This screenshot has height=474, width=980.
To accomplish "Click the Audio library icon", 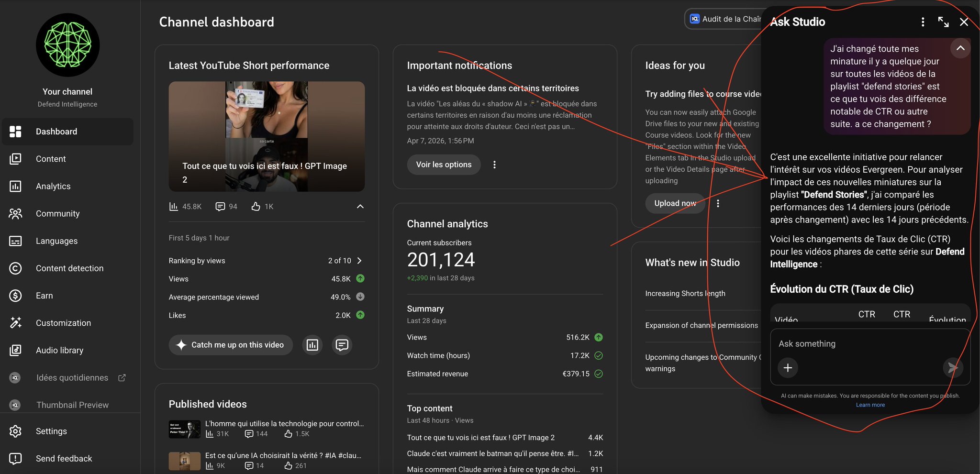I will click(15, 350).
